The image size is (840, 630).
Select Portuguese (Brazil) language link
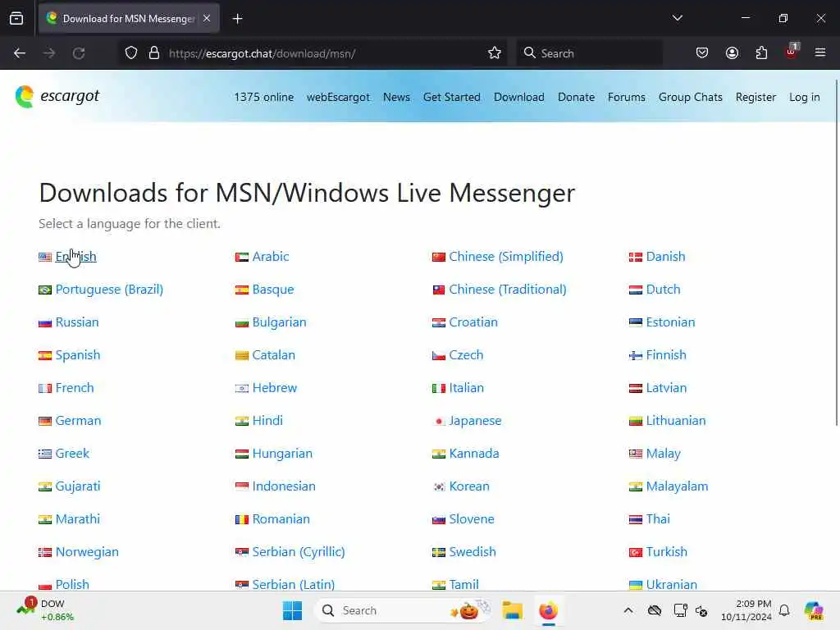(109, 290)
